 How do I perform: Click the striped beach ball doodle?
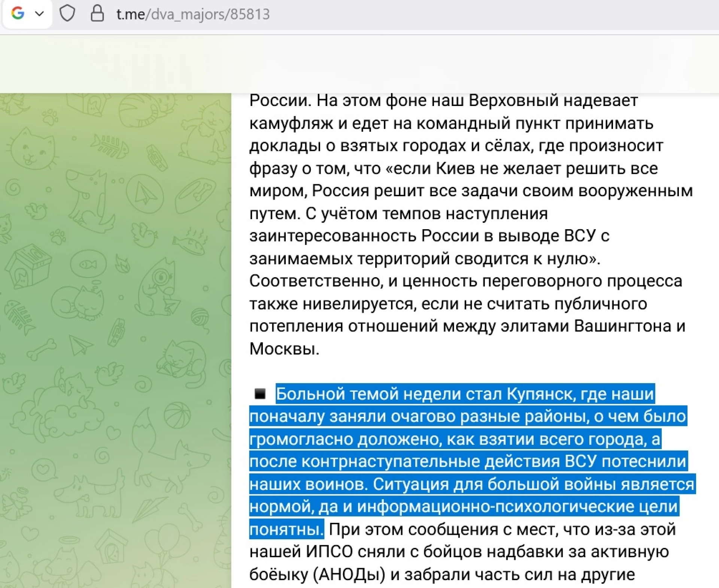point(176,415)
